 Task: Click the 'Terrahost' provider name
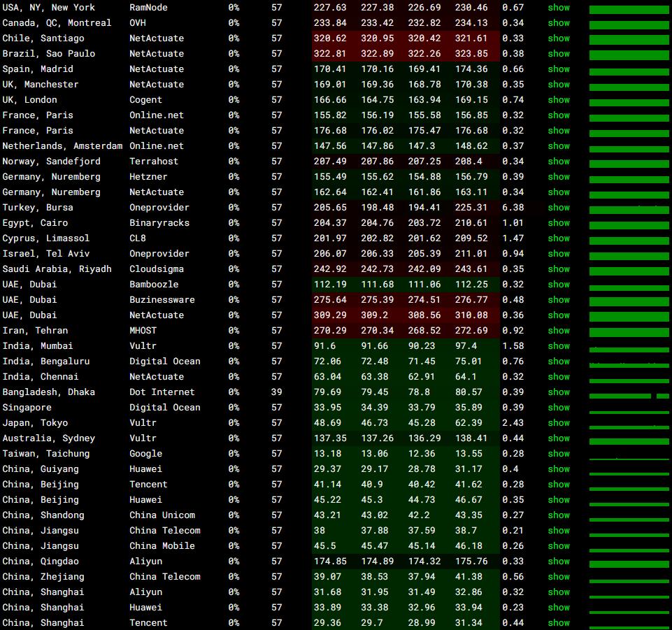(x=154, y=162)
